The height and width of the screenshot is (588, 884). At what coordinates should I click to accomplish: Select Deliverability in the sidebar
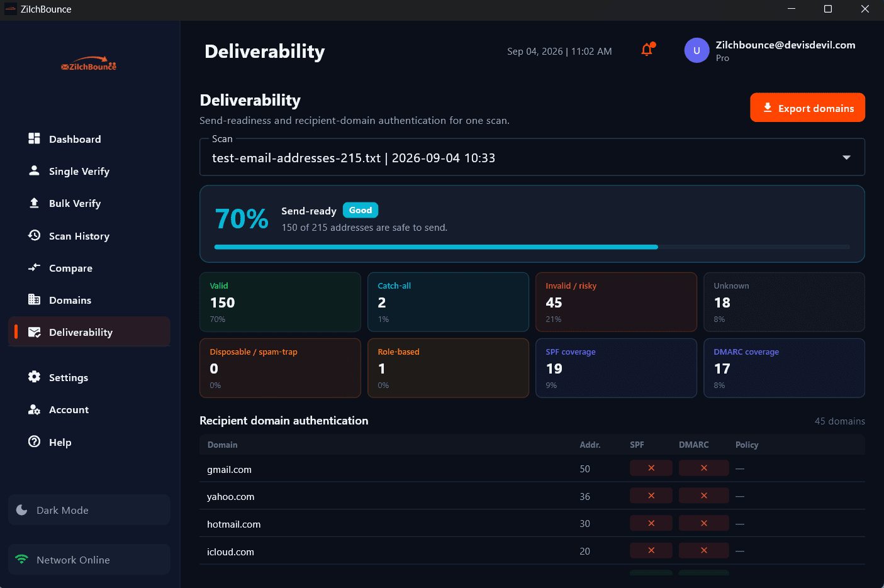89,332
